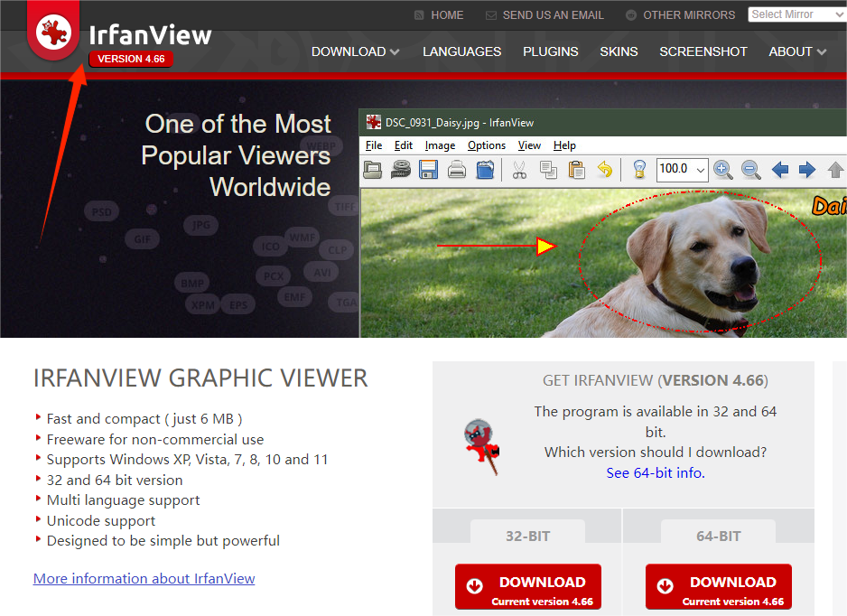
Task: Expand the DOWNLOAD navigation menu
Action: [355, 51]
